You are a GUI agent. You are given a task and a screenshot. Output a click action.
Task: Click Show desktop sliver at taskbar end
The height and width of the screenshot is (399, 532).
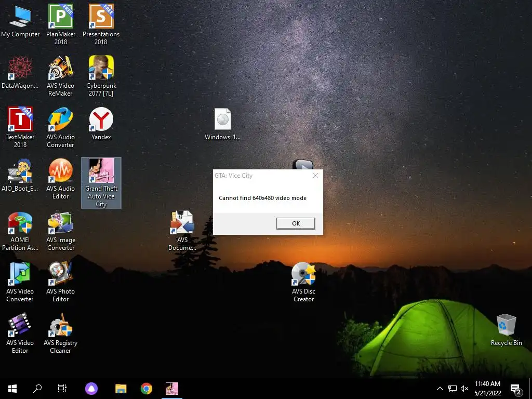[x=530, y=389]
